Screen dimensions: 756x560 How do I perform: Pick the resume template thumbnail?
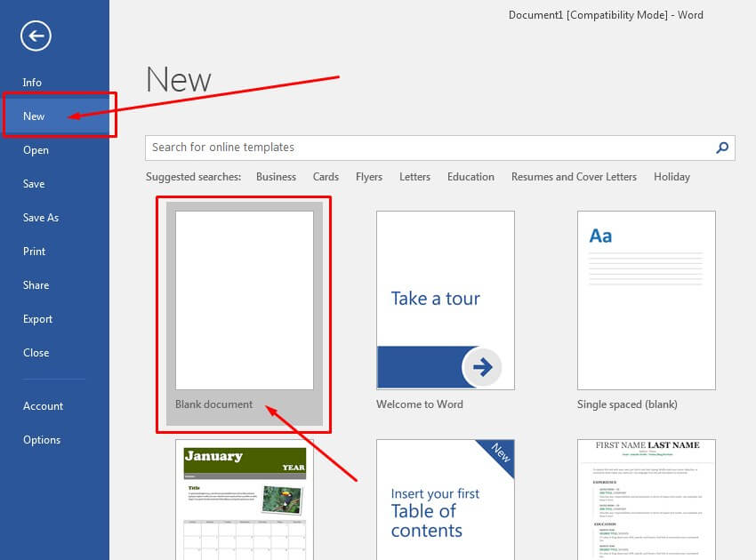coord(646,498)
